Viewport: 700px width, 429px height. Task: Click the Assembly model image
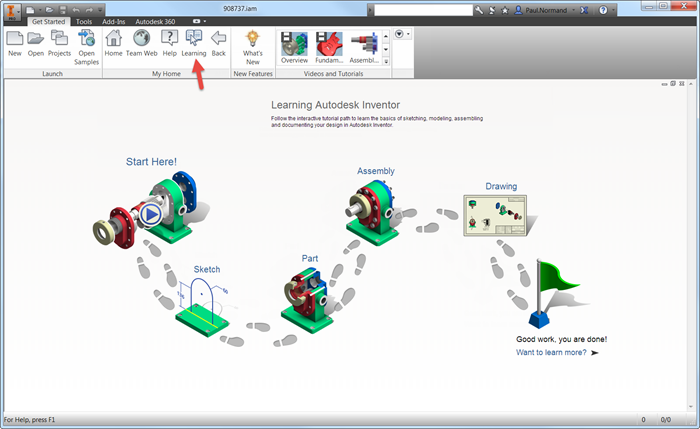[x=371, y=213]
